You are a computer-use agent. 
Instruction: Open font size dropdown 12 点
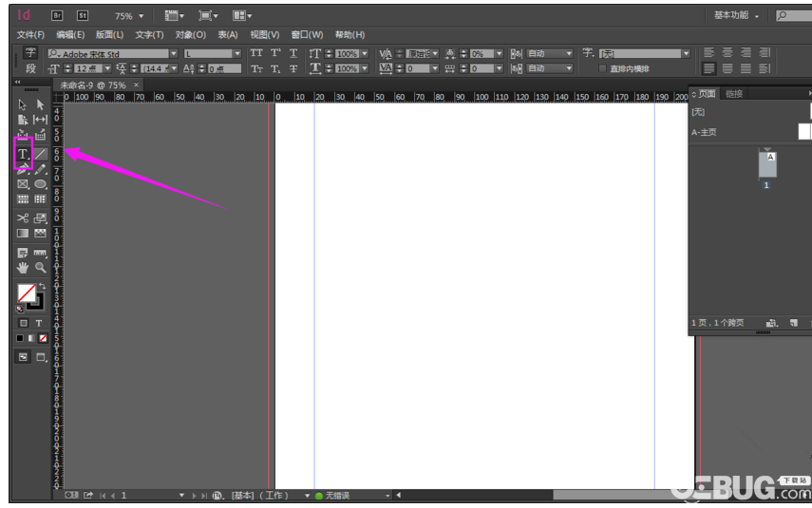pos(107,68)
